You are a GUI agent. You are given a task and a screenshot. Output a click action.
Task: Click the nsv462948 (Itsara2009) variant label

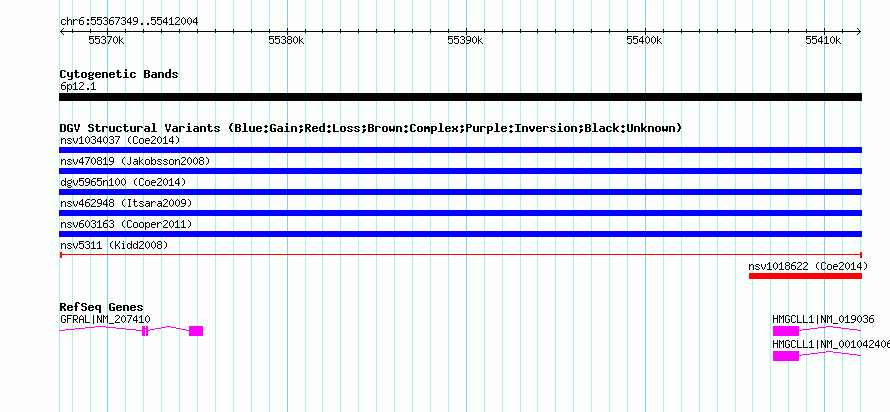click(126, 203)
